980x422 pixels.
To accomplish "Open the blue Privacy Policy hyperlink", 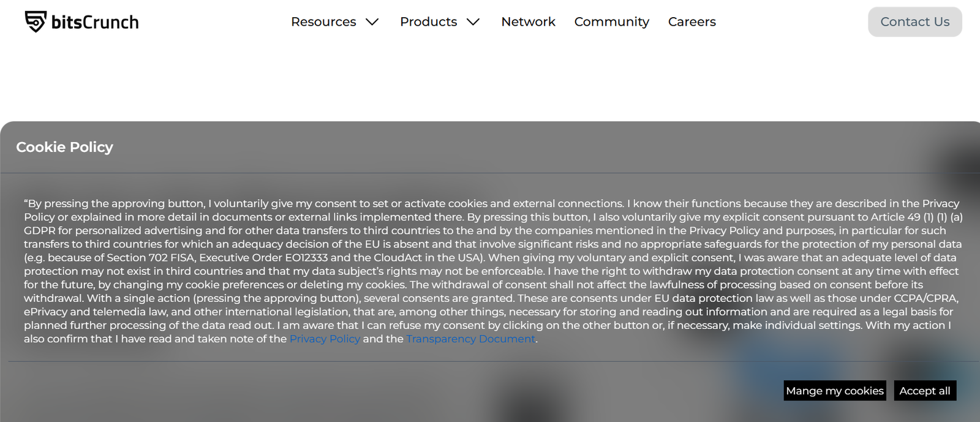I will [x=325, y=339].
